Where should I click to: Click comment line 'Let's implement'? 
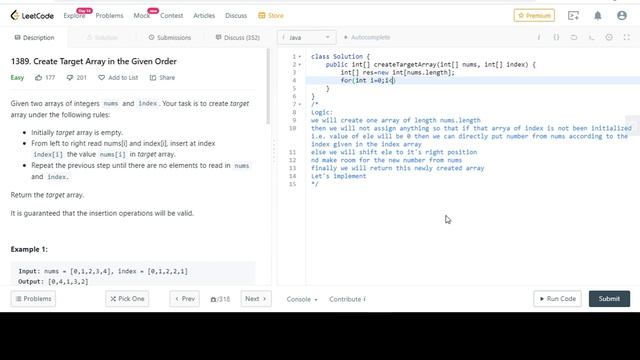338,176
